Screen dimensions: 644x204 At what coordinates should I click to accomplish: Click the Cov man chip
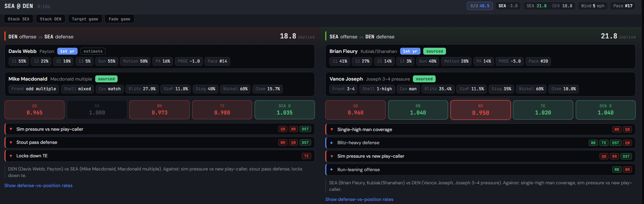pos(408,89)
